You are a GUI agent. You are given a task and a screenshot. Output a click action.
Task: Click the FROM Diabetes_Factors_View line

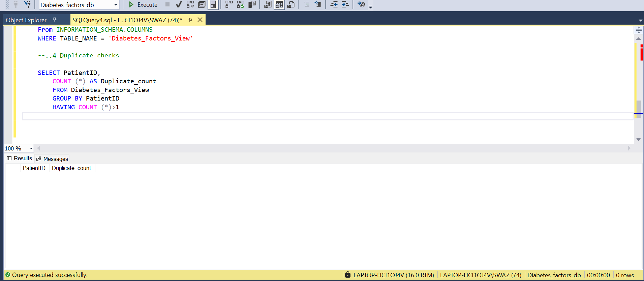click(x=101, y=90)
